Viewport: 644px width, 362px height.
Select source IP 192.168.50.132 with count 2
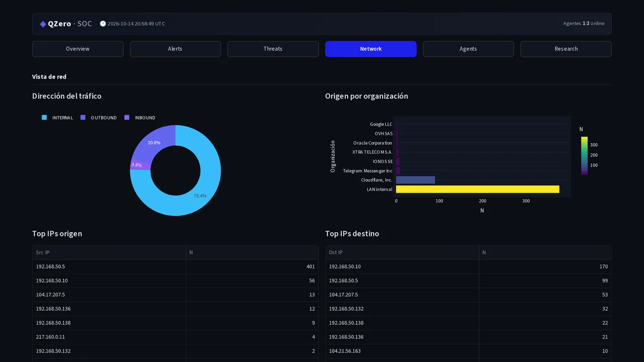click(x=175, y=351)
